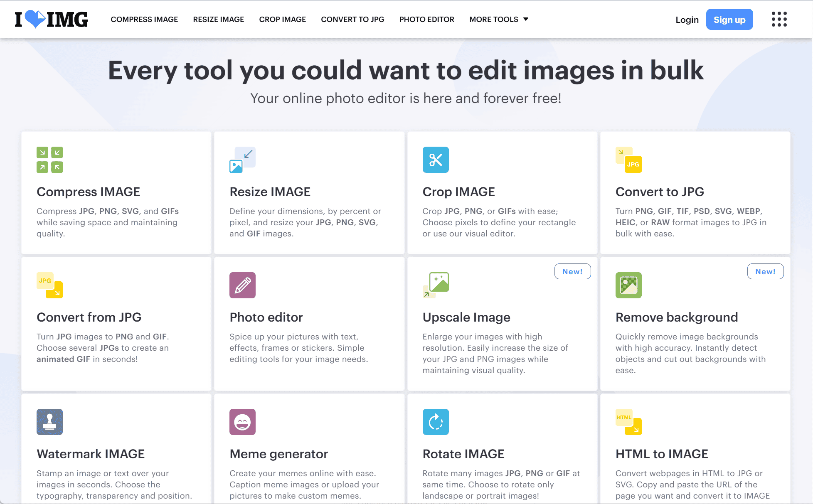Open COMPRESS IMAGE in top navigation

pyautogui.click(x=144, y=20)
